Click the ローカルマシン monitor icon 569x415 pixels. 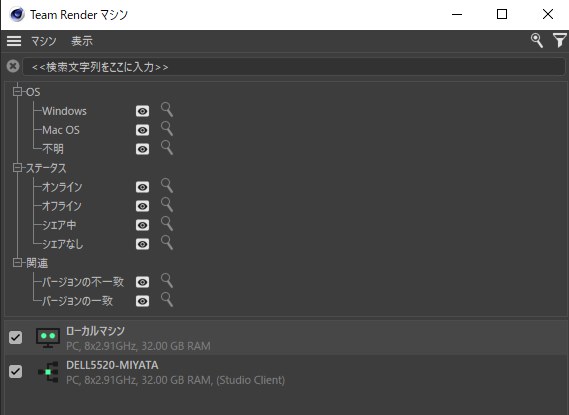coord(48,338)
